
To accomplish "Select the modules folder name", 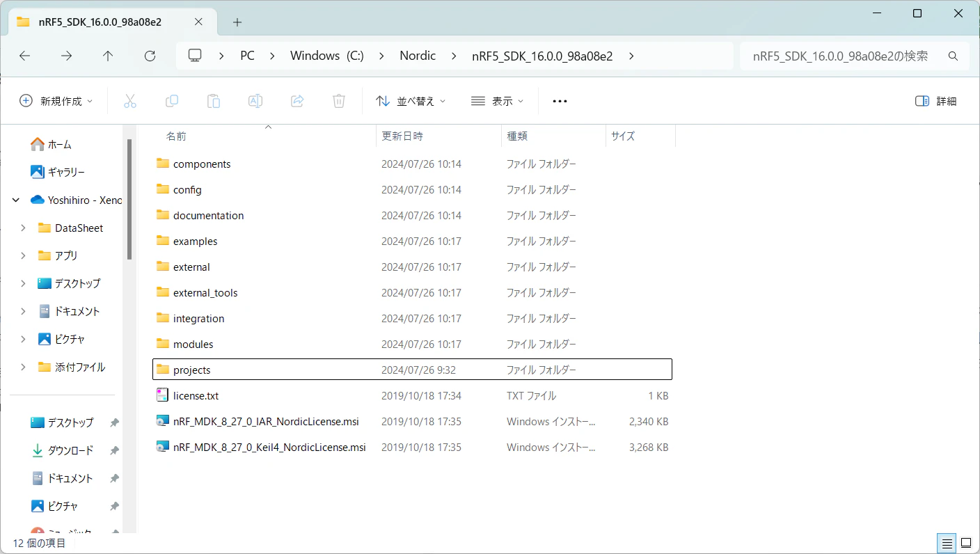I will [x=193, y=344].
